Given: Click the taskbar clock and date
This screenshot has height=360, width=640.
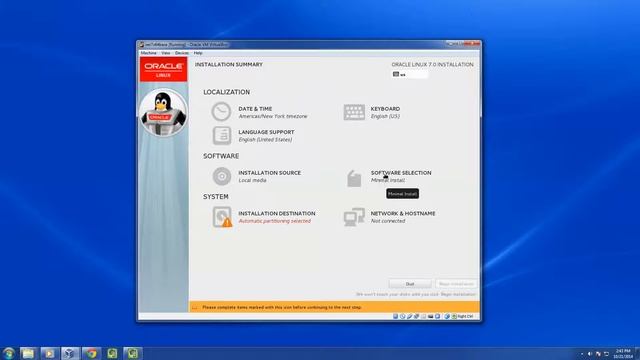Looking at the screenshot, I should click(x=623, y=354).
